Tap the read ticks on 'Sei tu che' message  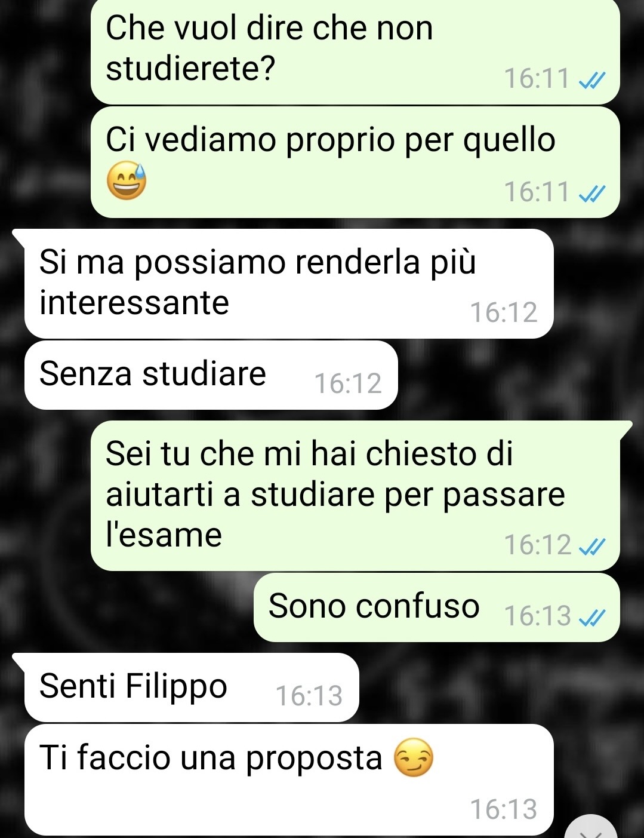(593, 545)
